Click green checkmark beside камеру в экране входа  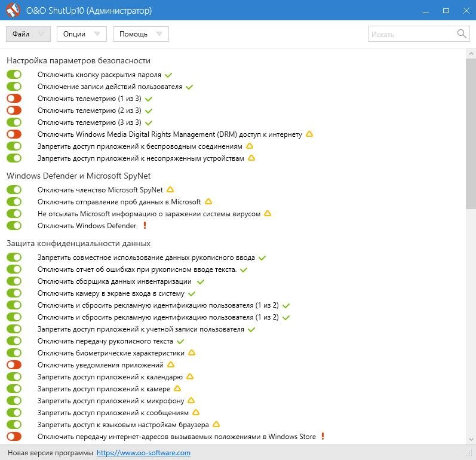pos(192,293)
